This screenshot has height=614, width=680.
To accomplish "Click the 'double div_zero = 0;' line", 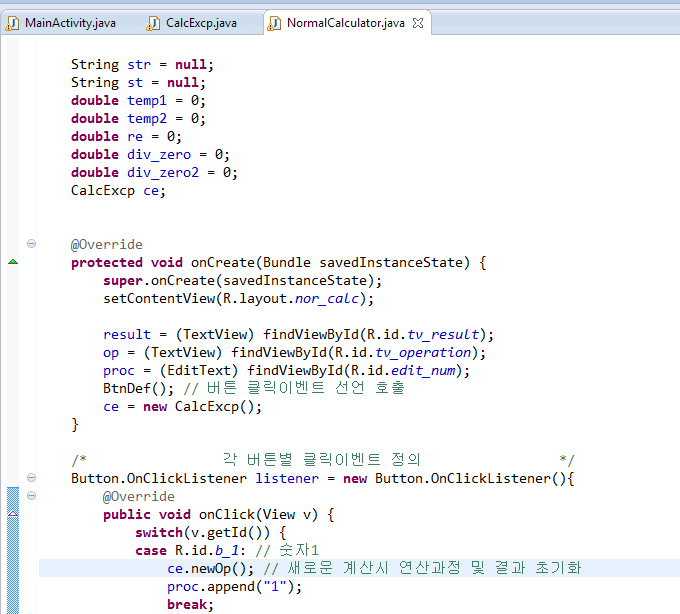I will 150,154.
